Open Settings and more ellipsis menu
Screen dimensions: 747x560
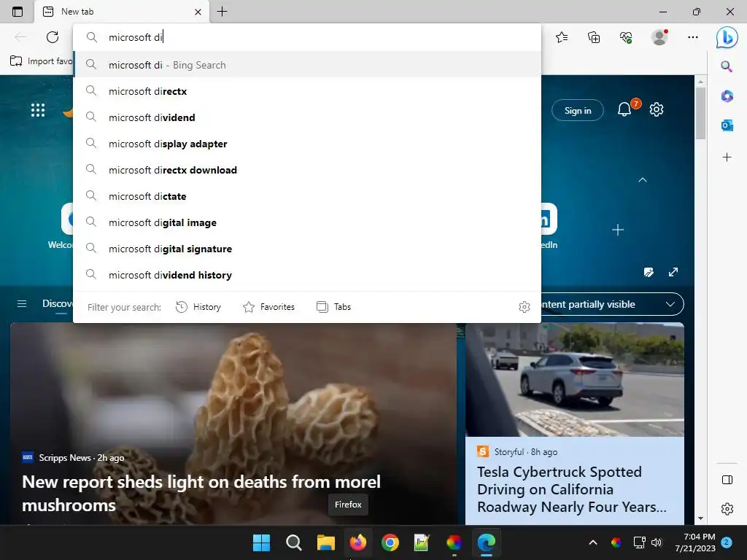tap(693, 37)
